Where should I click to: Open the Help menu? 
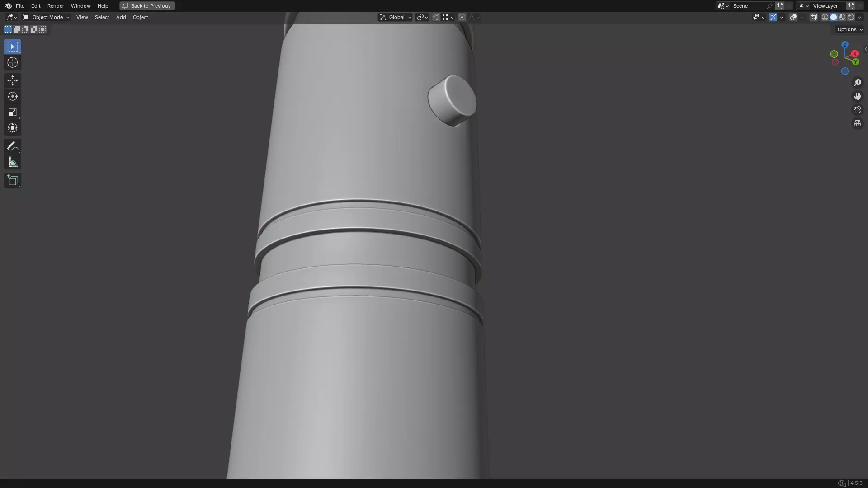(103, 6)
